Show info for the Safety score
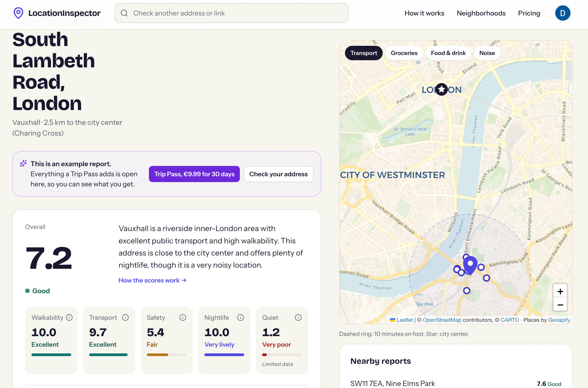 click(183, 317)
